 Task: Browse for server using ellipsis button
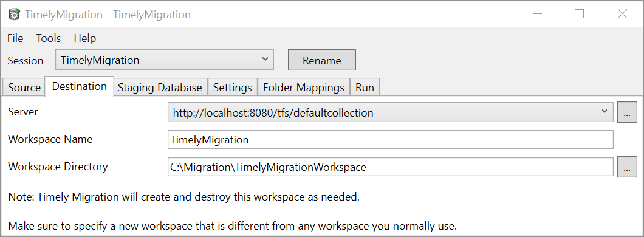point(627,112)
